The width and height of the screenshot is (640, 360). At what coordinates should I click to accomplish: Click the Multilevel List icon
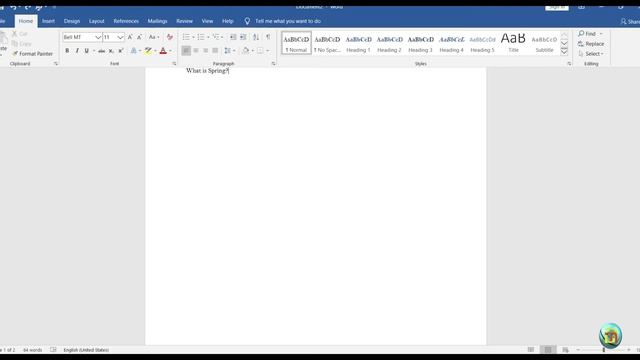(x=216, y=37)
